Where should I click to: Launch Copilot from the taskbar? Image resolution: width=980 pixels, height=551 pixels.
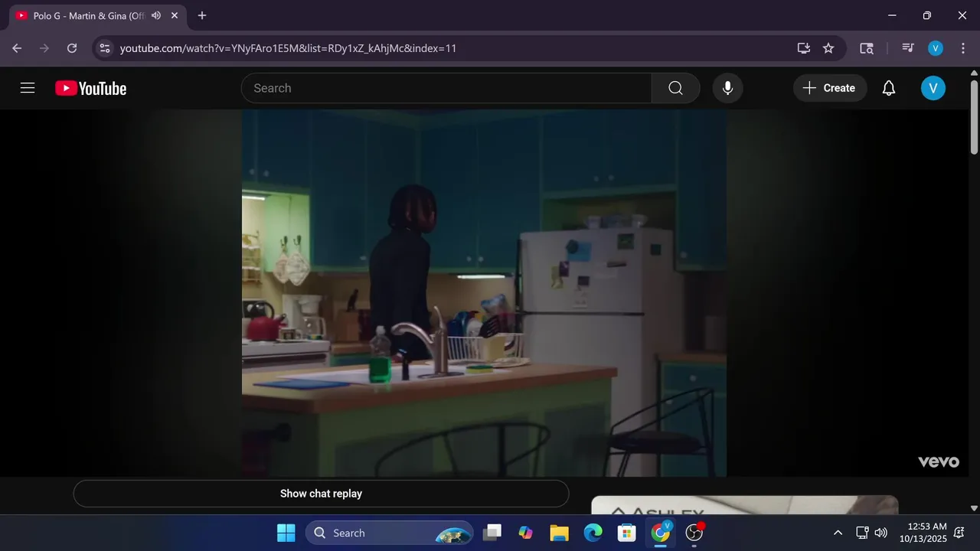tap(526, 533)
